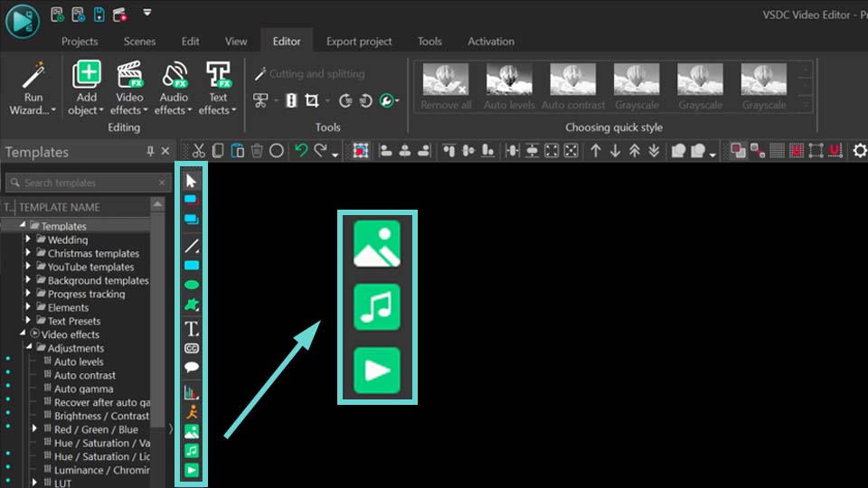Expand the YouTube templates folder
Viewport: 868px width, 488px height.
point(28,266)
